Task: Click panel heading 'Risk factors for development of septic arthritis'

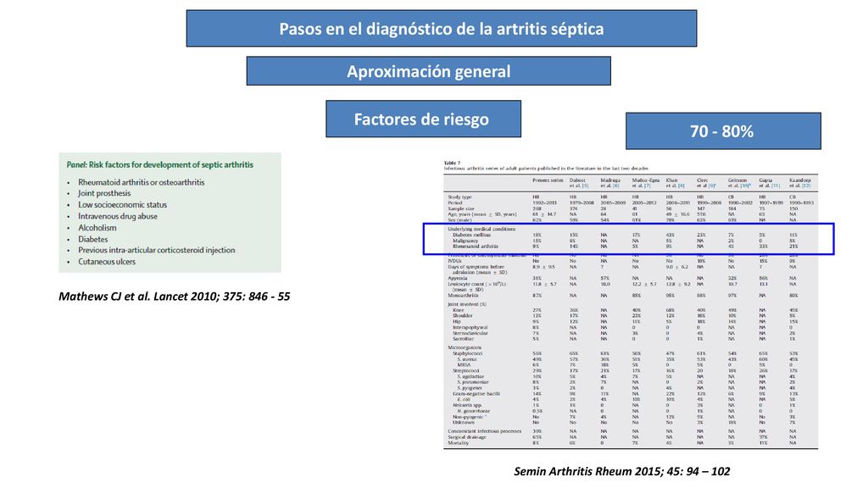Action: (x=170, y=165)
